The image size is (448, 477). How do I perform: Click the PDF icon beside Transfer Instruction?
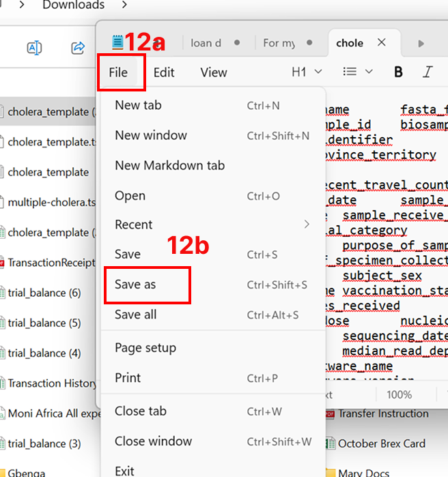tap(331, 414)
